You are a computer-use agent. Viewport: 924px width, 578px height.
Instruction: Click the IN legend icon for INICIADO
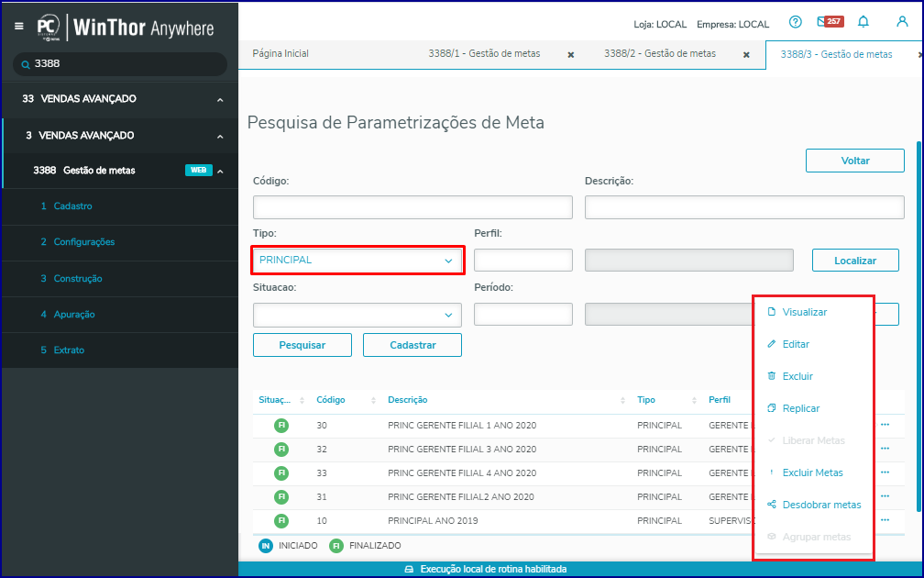[x=266, y=546]
